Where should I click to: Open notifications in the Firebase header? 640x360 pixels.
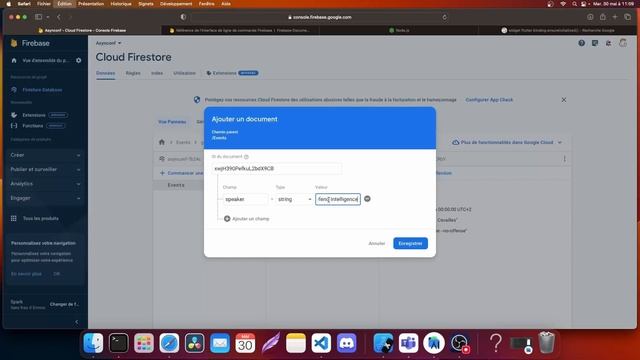tap(609, 43)
